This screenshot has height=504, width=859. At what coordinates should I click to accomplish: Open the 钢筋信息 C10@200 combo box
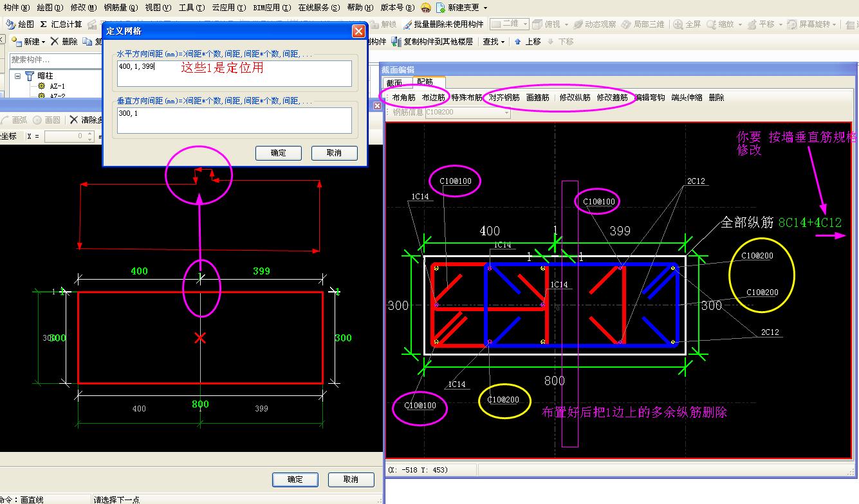pyautogui.click(x=468, y=113)
